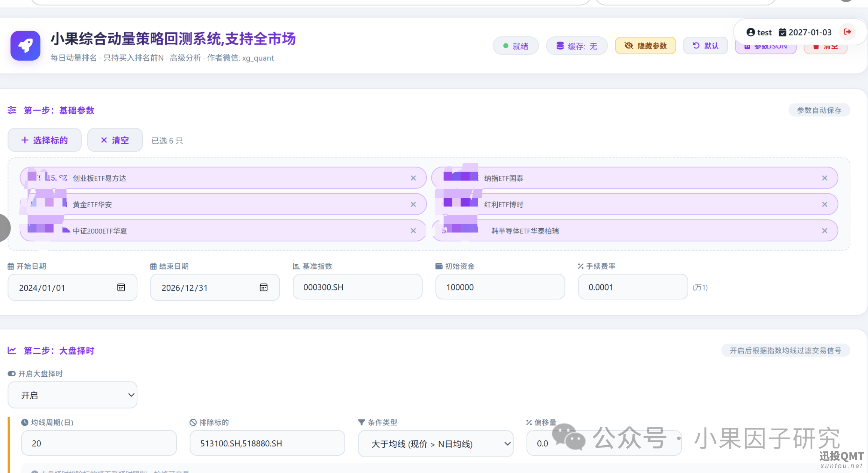The width and height of the screenshot is (868, 473).
Task: Remove the 纳指ETF国泰 chip
Action: pyautogui.click(x=825, y=178)
